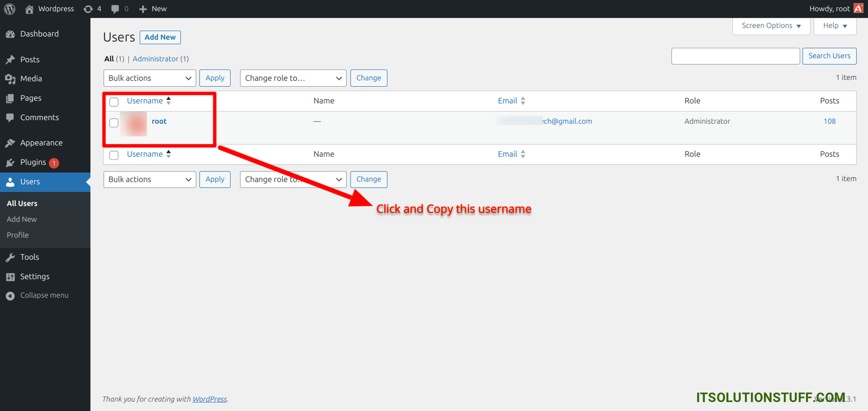This screenshot has height=411, width=868.
Task: Focus the user search input field
Action: pyautogui.click(x=735, y=56)
